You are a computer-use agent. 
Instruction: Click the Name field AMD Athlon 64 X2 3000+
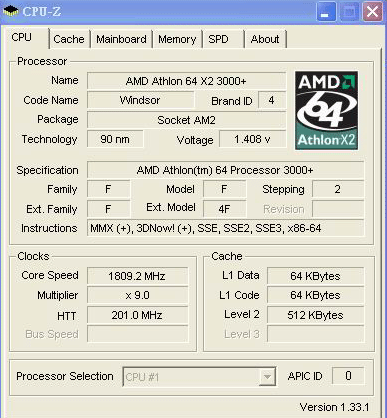pos(186,81)
